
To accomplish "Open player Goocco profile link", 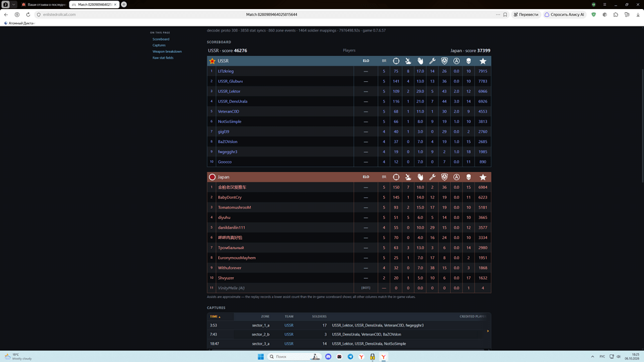I will click(x=225, y=162).
